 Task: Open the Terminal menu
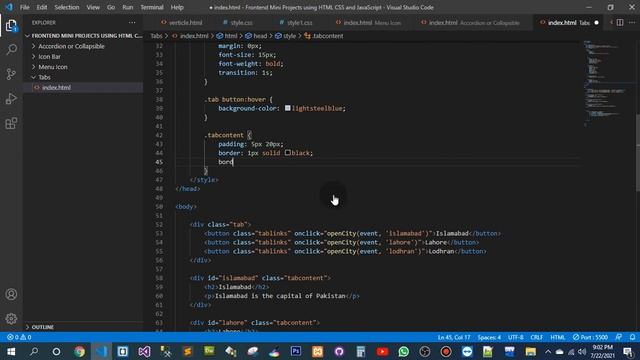(x=152, y=7)
